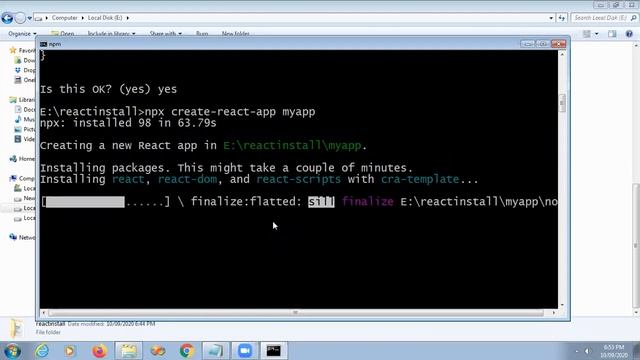Click the Explorer Back navigation arrow
Viewport: 640px width, 360px height.
tap(7, 18)
